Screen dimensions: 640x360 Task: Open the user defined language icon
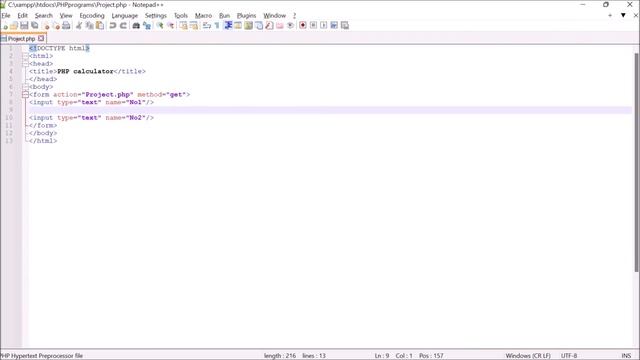(238, 26)
